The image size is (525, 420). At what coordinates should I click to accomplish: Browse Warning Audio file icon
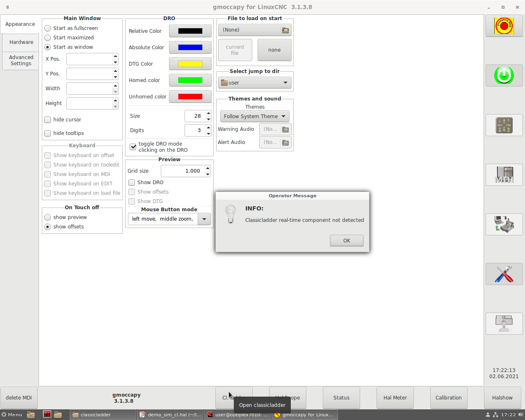pos(285,129)
